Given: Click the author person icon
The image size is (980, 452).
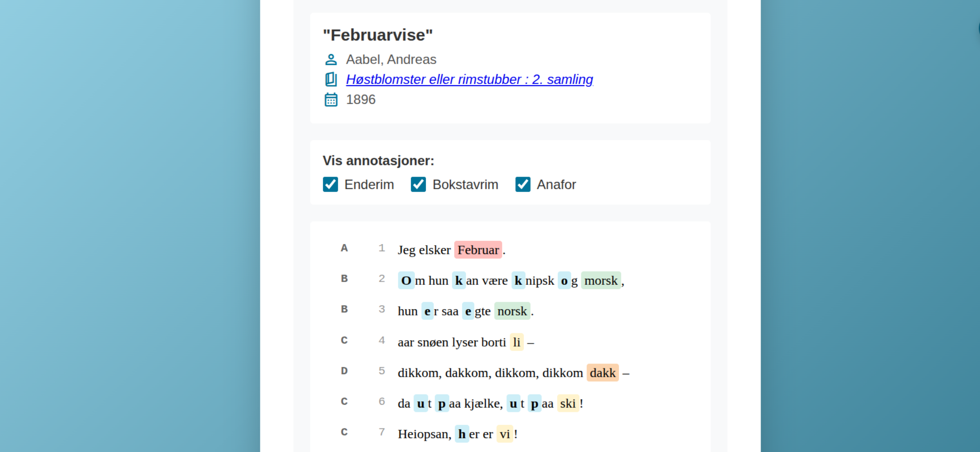Looking at the screenshot, I should pos(331,60).
